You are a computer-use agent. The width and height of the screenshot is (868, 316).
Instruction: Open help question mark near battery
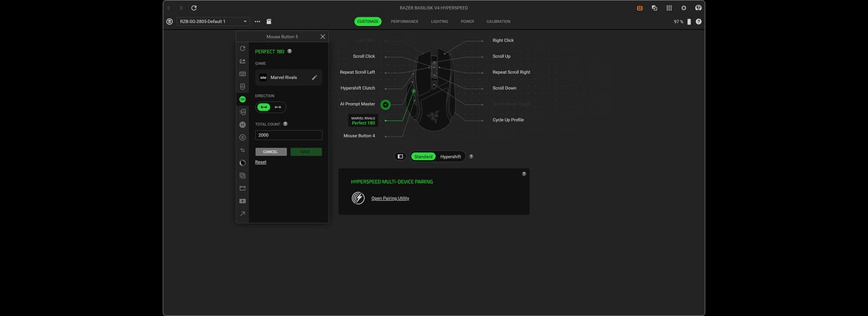(x=699, y=22)
